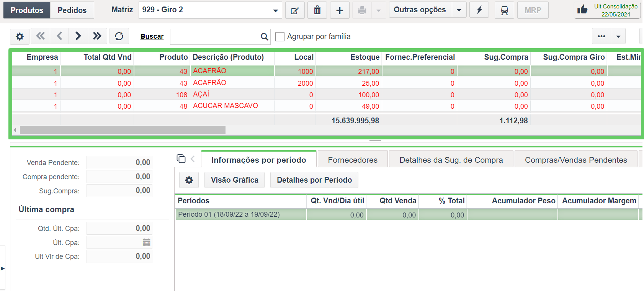Click the lightning bolt icon

point(479,10)
